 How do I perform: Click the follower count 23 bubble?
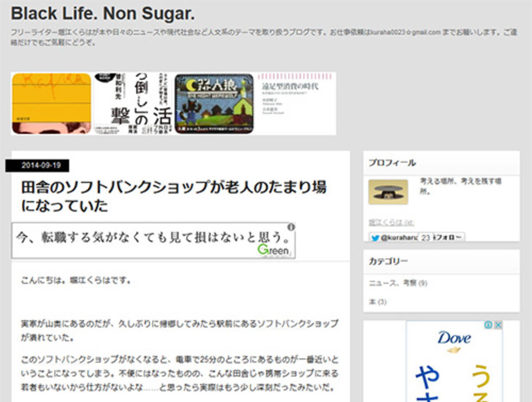pos(426,238)
